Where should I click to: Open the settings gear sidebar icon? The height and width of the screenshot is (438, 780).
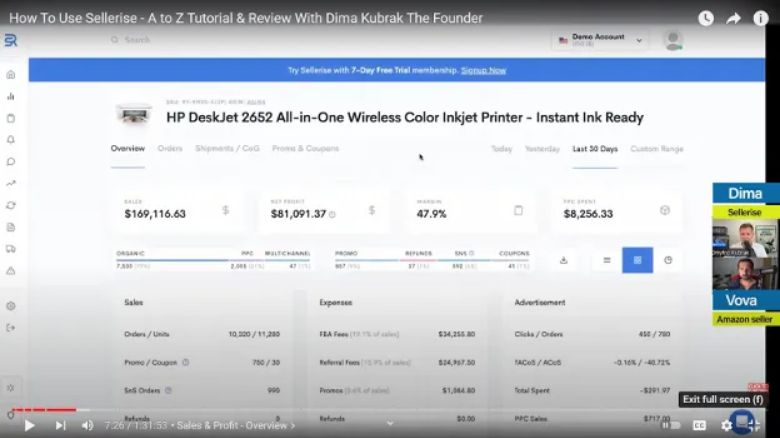click(x=11, y=306)
